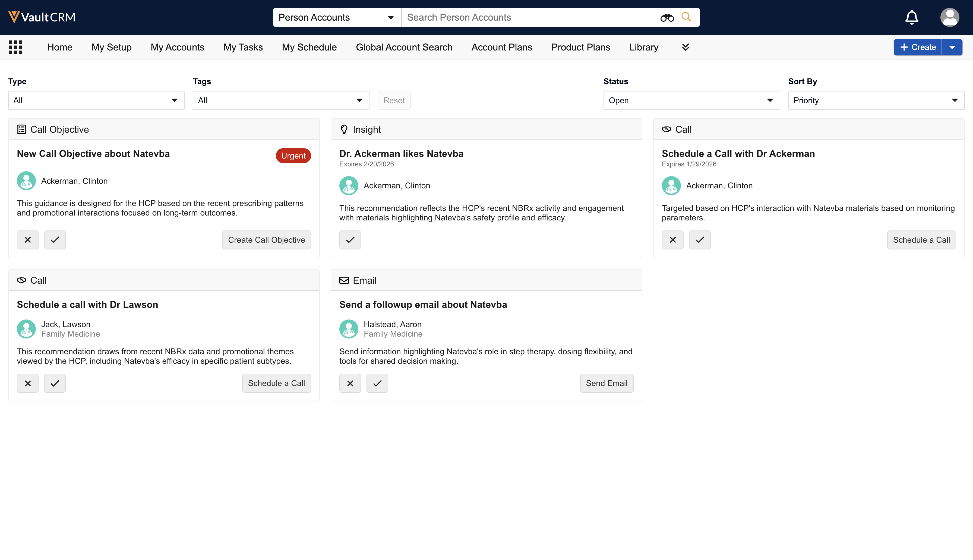Image resolution: width=973 pixels, height=560 pixels.
Task: Dismiss the followup email suggestion with X
Action: pyautogui.click(x=350, y=384)
